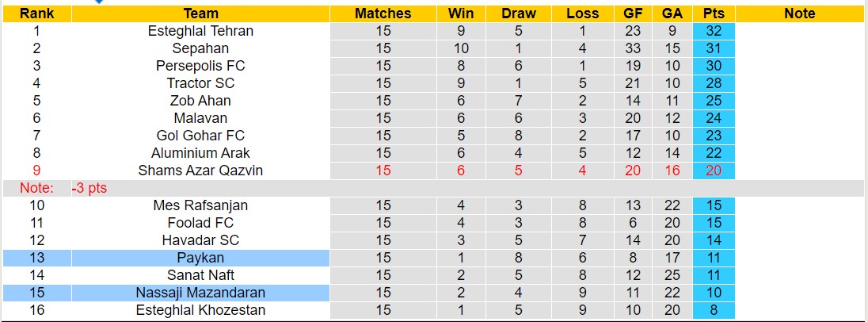Click the Tractor SC team name
The width and height of the screenshot is (868, 322).
coord(200,83)
